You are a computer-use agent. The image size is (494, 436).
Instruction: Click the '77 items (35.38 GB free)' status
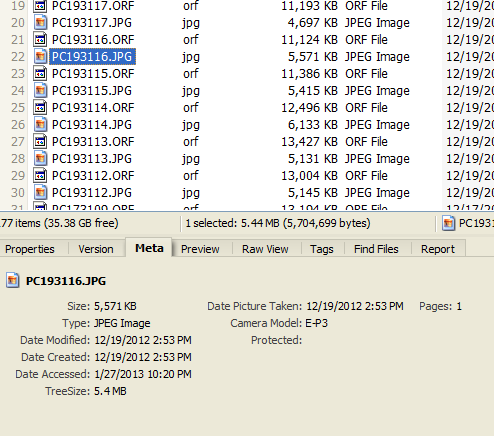(59, 223)
